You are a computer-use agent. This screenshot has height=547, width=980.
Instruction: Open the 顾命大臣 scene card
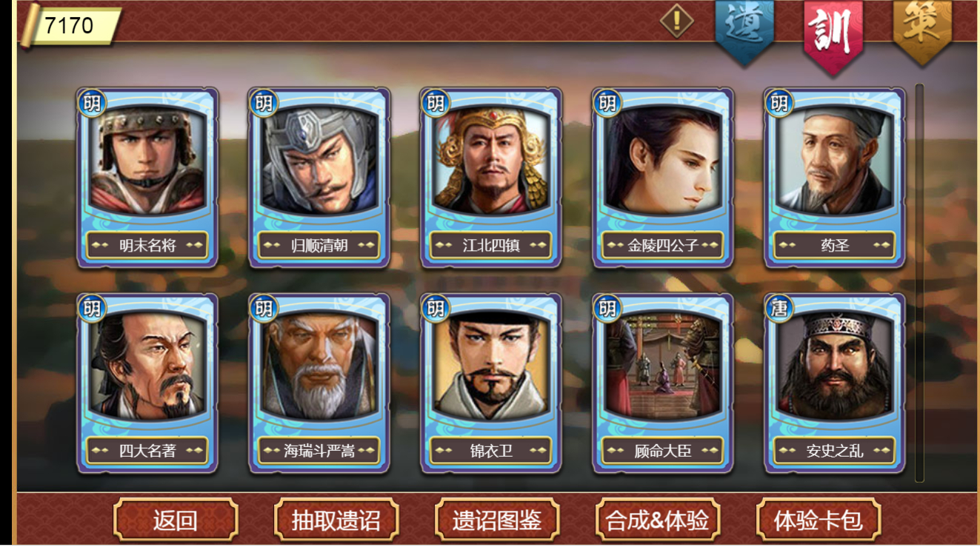(663, 383)
